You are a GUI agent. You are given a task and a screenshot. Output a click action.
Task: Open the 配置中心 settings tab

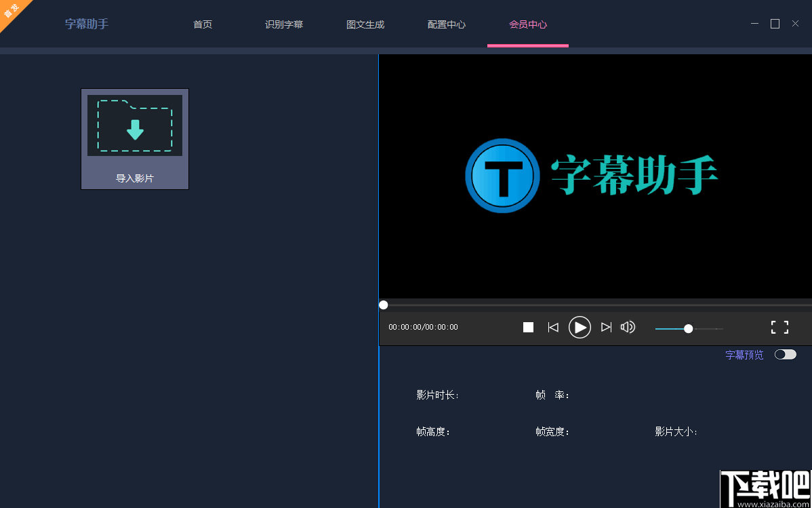[447, 23]
